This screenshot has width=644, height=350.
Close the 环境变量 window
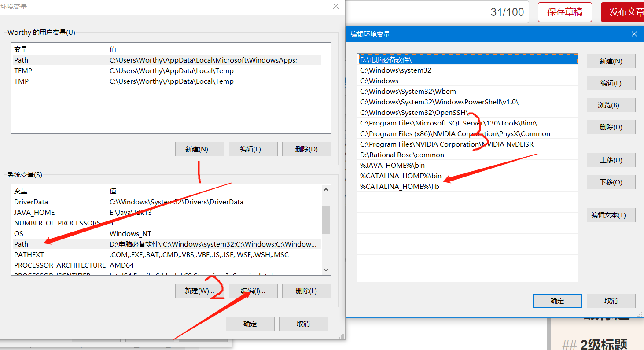[x=336, y=6]
